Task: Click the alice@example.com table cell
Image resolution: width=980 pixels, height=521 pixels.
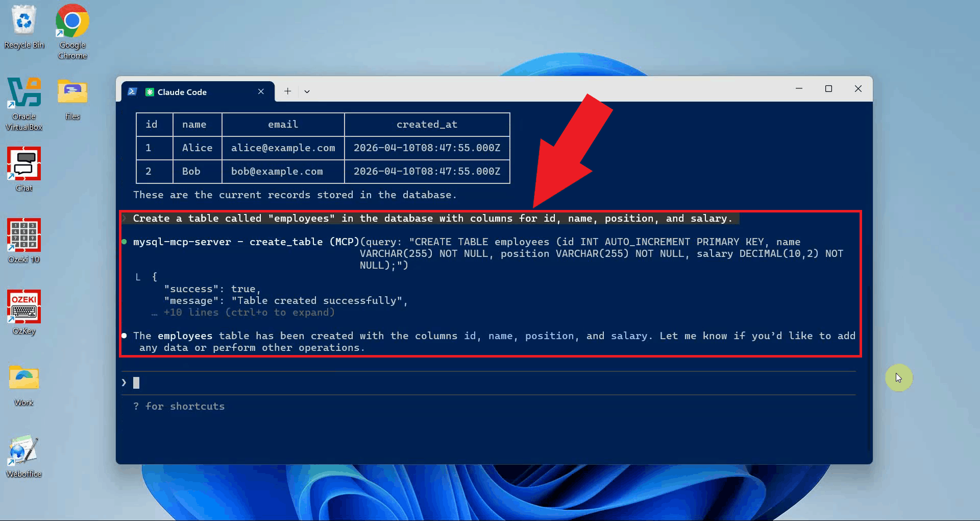Action: [x=283, y=148]
